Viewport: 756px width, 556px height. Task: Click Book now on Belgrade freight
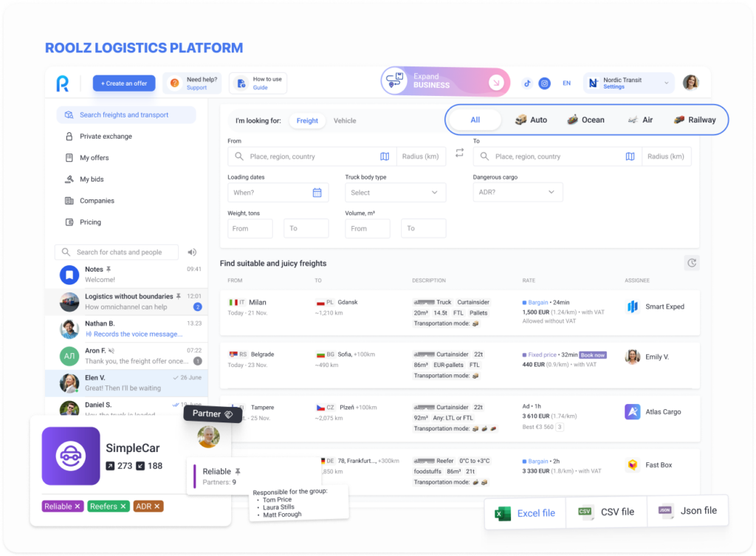(x=593, y=355)
